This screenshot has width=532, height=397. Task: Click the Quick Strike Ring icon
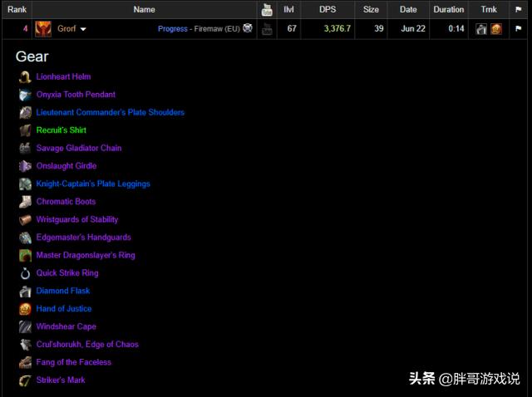coord(25,273)
